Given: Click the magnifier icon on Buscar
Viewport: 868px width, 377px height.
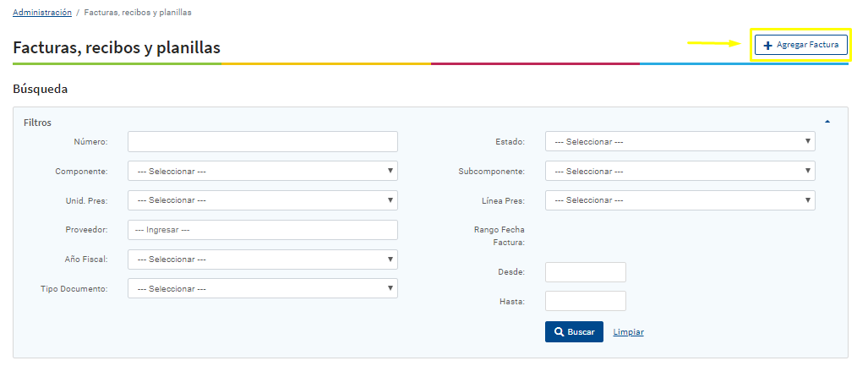Looking at the screenshot, I should (559, 332).
